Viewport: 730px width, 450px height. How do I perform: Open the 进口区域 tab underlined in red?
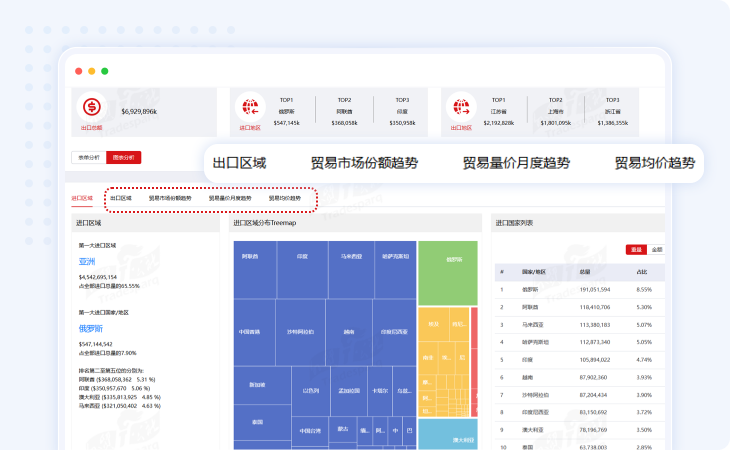(x=82, y=198)
